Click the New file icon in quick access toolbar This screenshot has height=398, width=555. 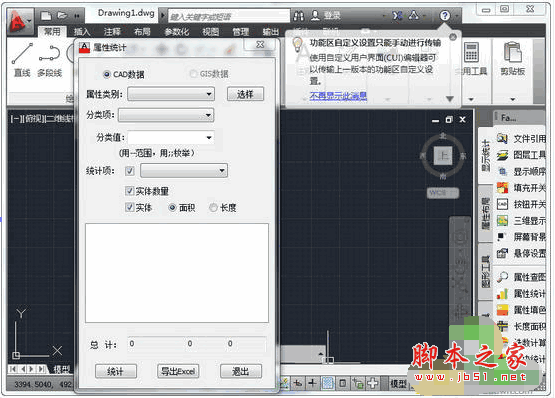pos(46,16)
